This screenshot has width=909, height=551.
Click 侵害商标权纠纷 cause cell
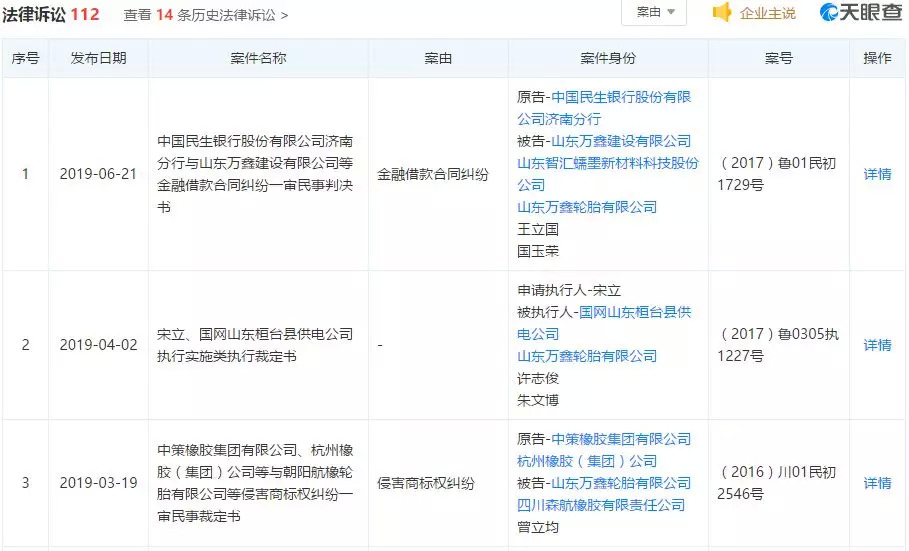(x=426, y=483)
